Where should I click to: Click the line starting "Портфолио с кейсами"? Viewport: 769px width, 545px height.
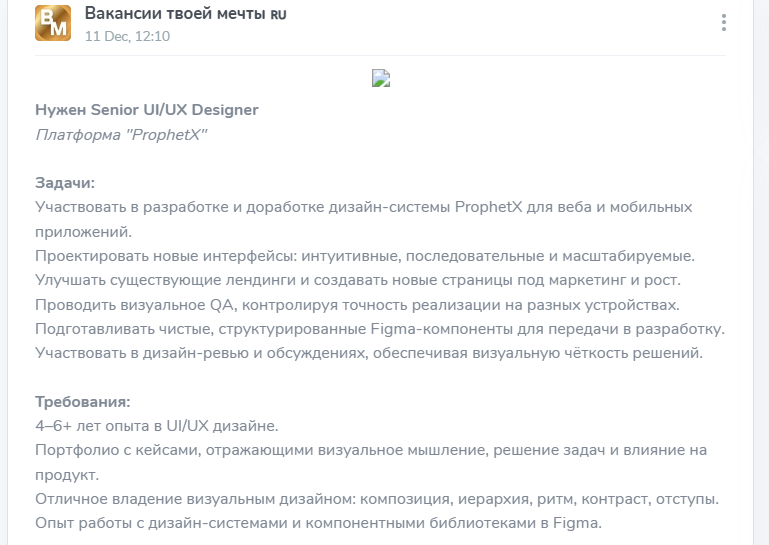tap(364, 450)
